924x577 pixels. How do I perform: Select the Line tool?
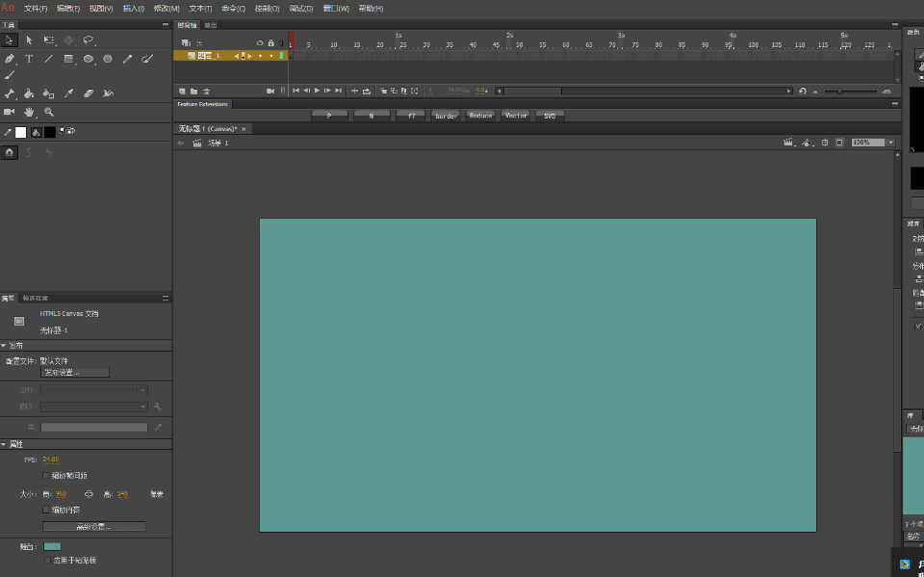pos(49,59)
